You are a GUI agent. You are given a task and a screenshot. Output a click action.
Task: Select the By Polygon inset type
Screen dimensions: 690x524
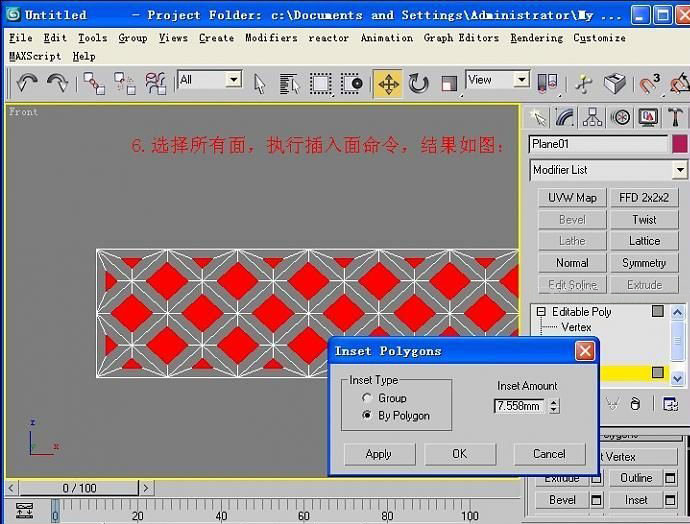coord(368,415)
